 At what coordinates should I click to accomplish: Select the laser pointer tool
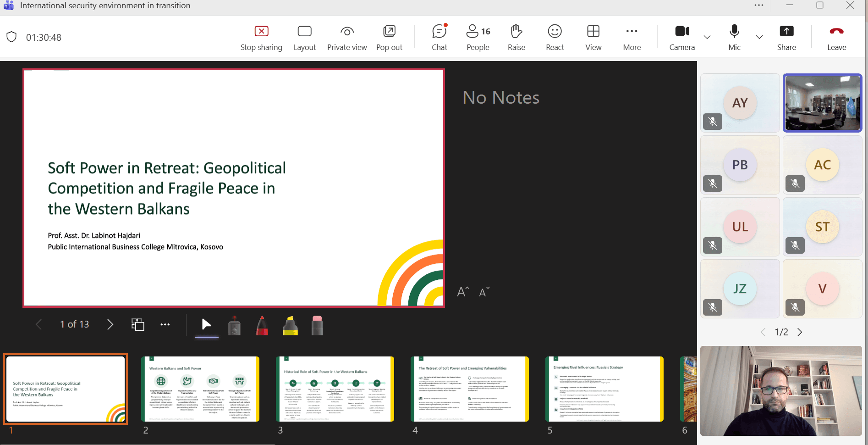pos(234,325)
